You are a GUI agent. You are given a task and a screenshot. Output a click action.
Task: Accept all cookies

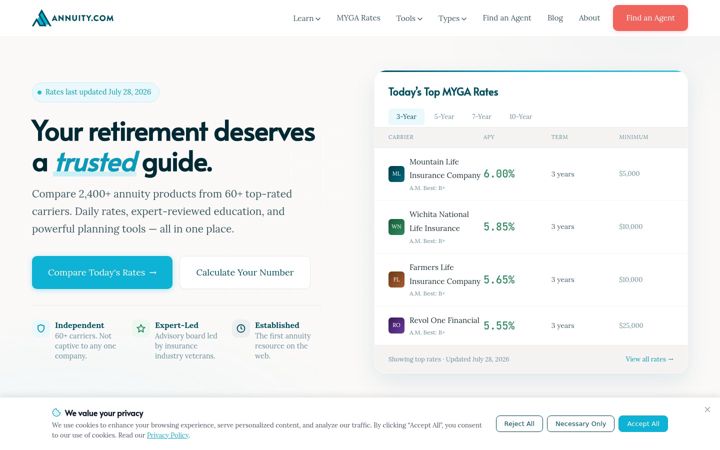pos(643,423)
